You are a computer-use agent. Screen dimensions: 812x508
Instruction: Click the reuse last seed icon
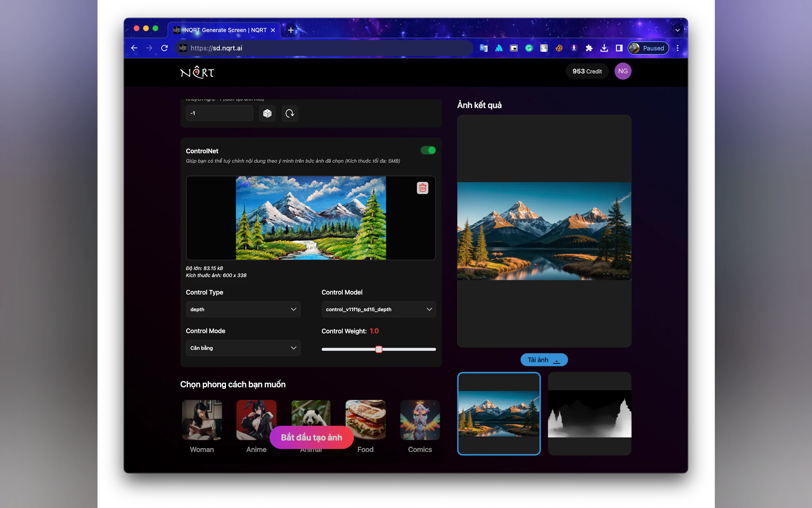(x=290, y=114)
